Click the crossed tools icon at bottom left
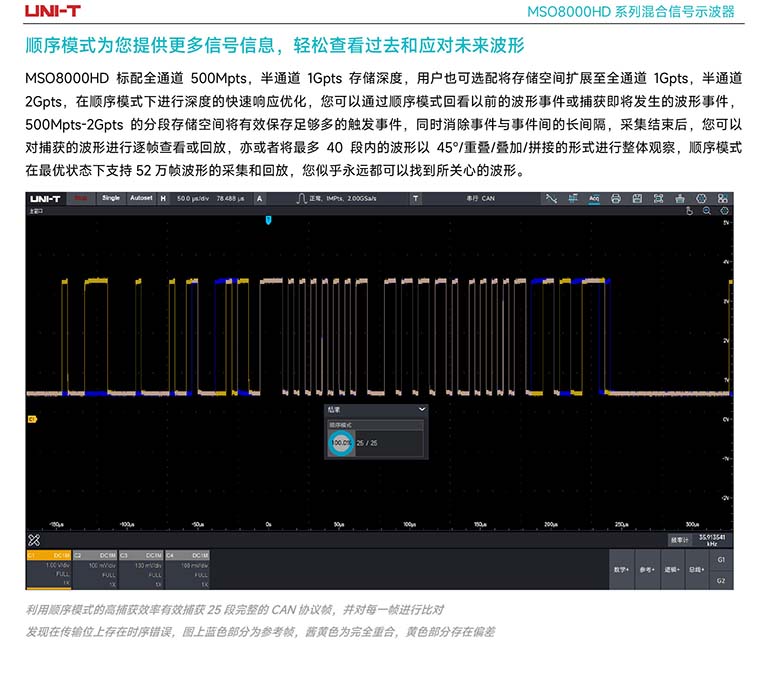This screenshot has height=691, width=780. click(33, 539)
